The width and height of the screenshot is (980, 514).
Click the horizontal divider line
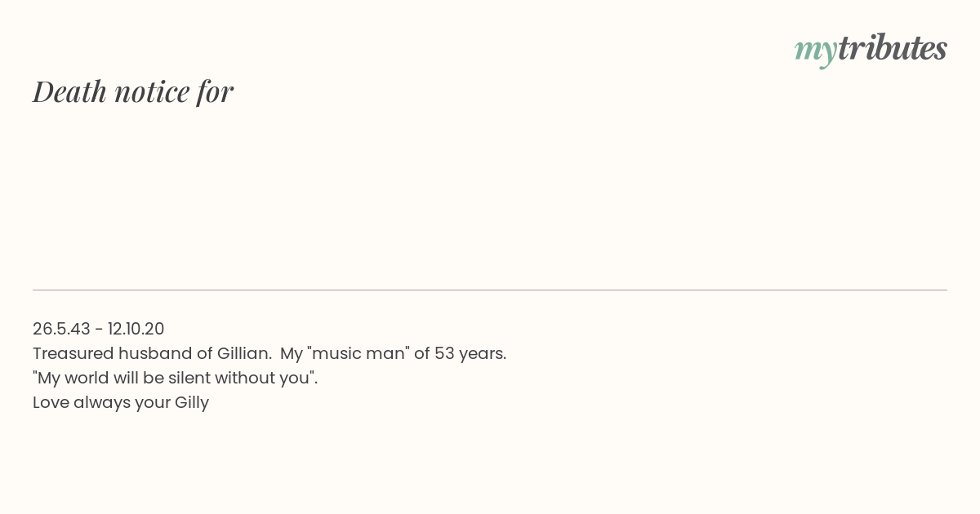(x=490, y=290)
